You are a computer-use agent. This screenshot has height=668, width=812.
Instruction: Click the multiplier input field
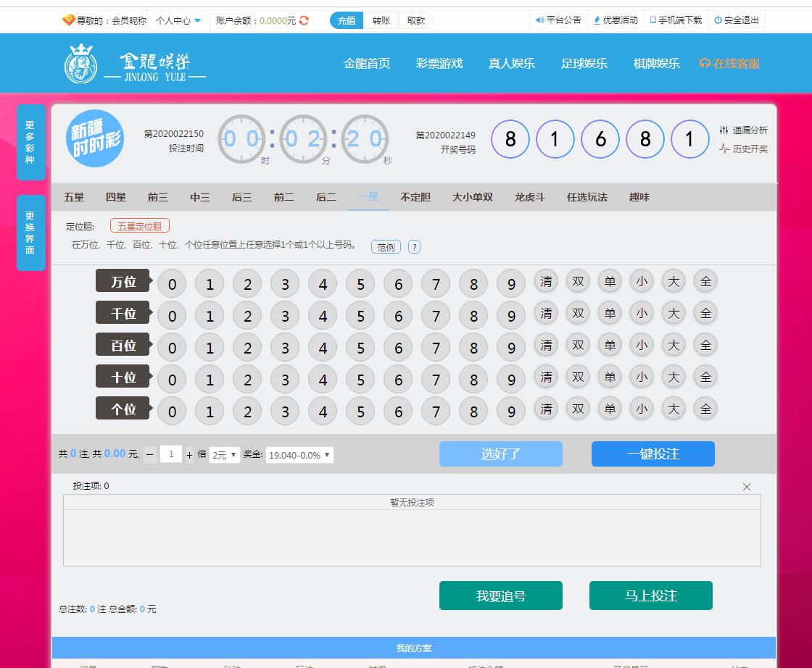pyautogui.click(x=171, y=454)
